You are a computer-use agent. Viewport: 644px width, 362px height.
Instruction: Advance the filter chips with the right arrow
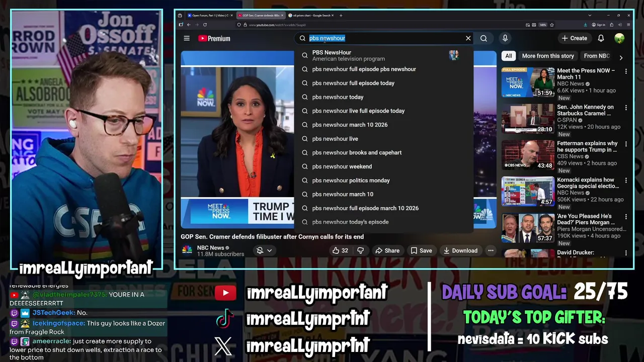click(x=621, y=57)
